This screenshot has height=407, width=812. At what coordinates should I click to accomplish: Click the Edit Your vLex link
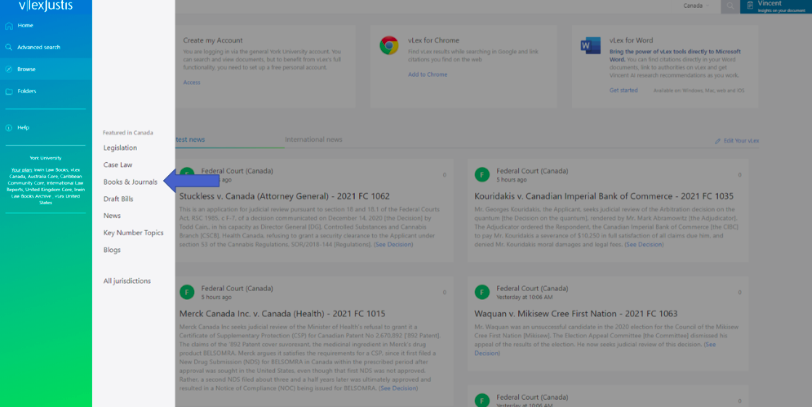[x=741, y=141]
